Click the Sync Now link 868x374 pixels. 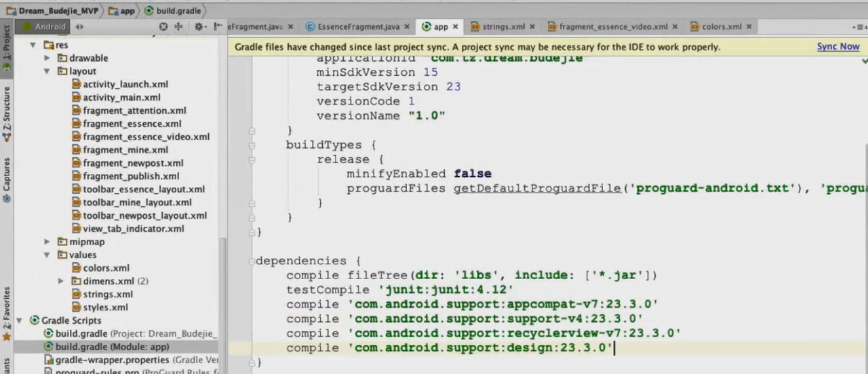click(838, 47)
